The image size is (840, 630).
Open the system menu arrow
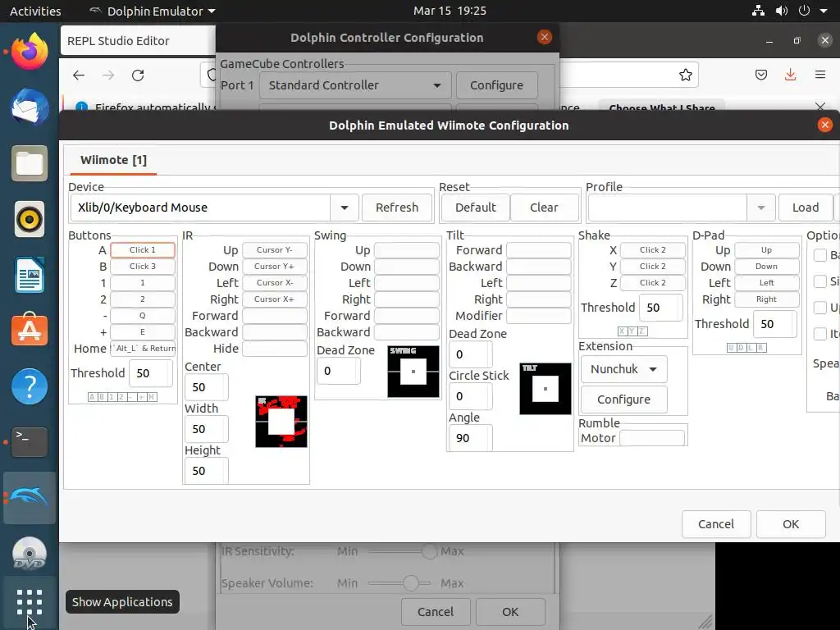pos(824,11)
